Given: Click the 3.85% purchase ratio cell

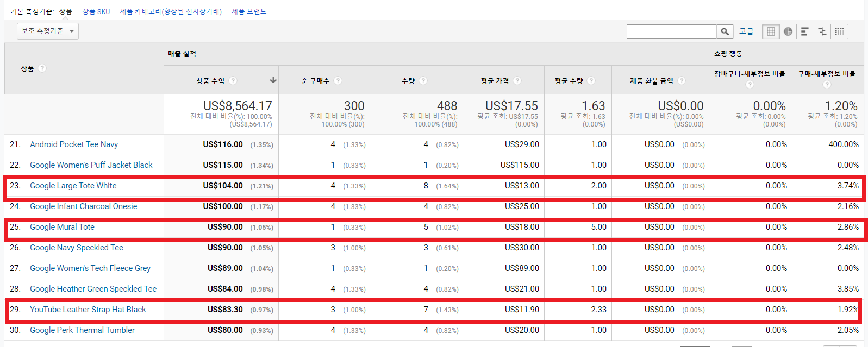Looking at the screenshot, I should tap(848, 289).
